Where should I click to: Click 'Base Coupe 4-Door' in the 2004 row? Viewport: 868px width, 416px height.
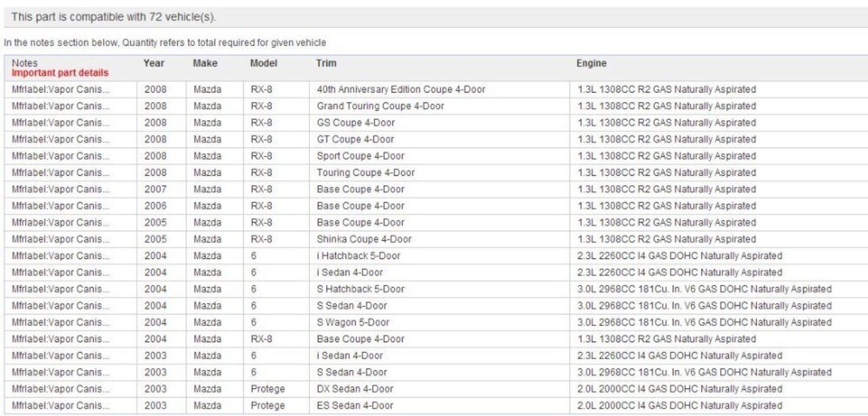[360, 339]
